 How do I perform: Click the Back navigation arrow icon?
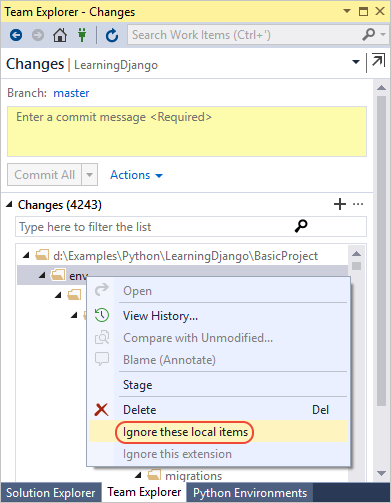[x=16, y=35]
